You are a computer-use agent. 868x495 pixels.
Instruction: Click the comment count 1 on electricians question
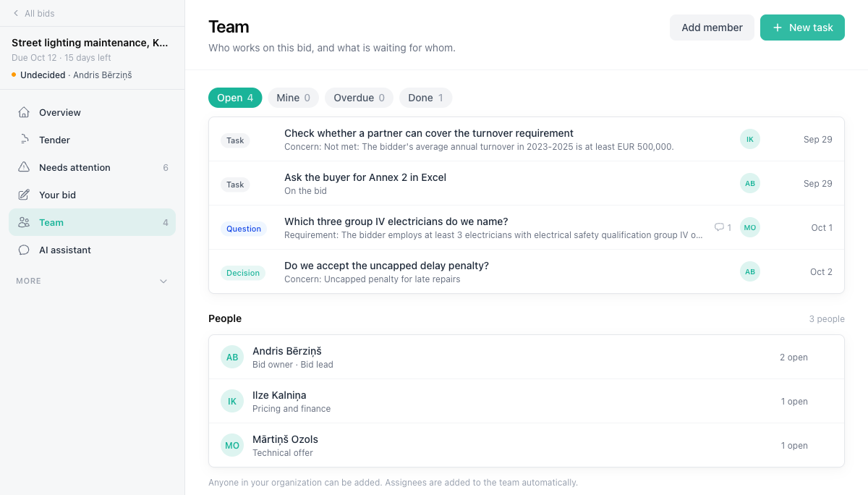click(x=729, y=227)
